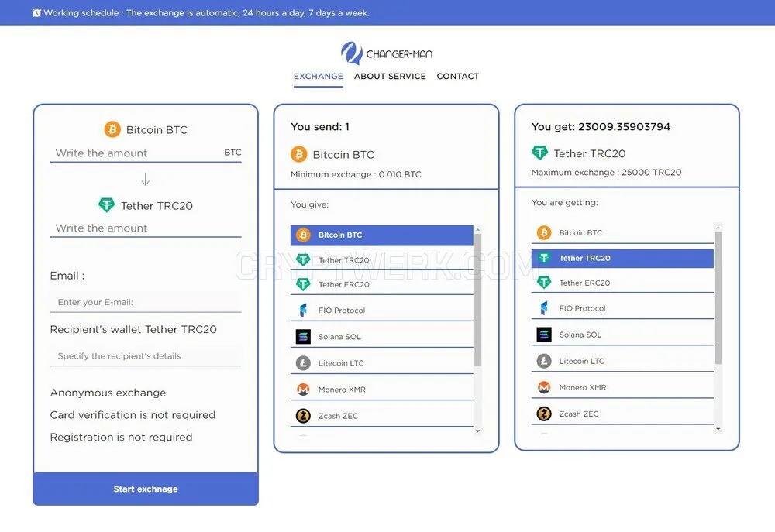Click FIO Protocol icon in You are getting list
This screenshot has width=775, height=532.
[x=544, y=308]
